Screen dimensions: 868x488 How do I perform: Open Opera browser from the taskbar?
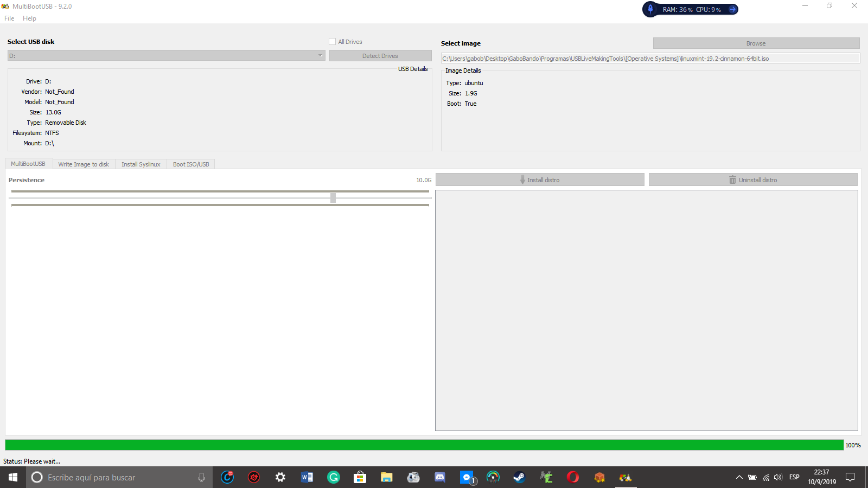point(572,477)
